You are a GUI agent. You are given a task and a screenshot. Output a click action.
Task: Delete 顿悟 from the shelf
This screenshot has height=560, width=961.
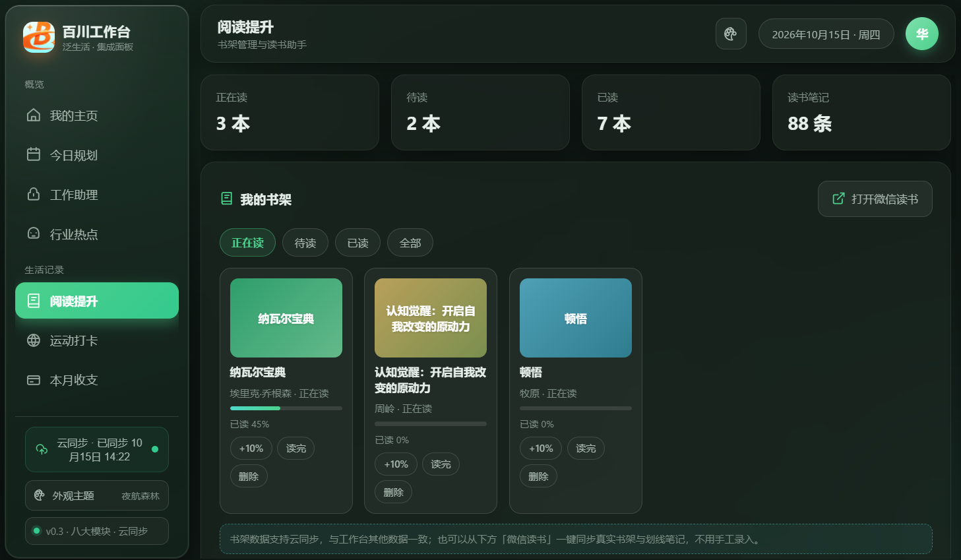(538, 476)
